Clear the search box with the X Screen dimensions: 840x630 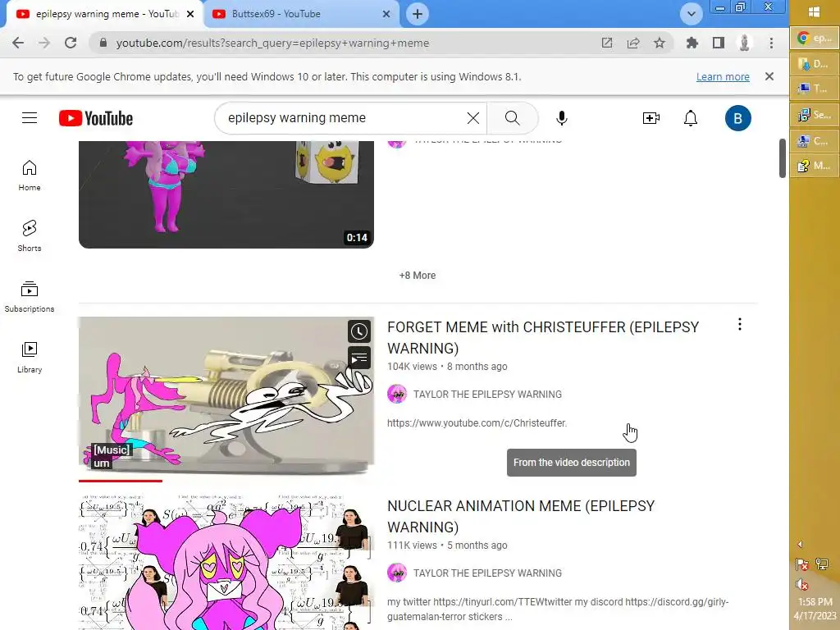473,118
